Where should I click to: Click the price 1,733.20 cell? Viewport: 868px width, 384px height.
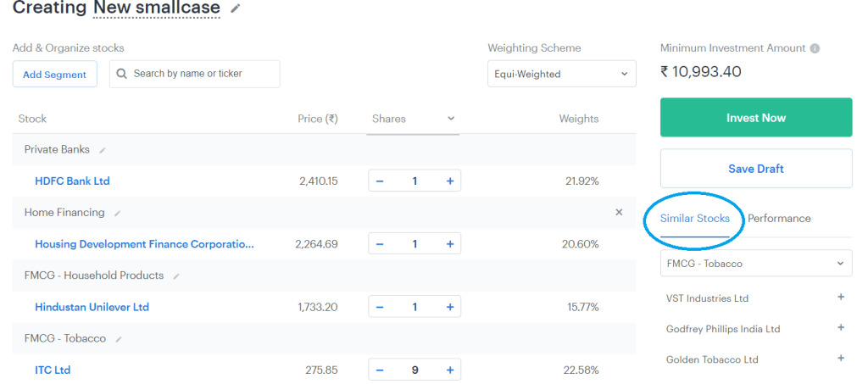[x=318, y=307]
